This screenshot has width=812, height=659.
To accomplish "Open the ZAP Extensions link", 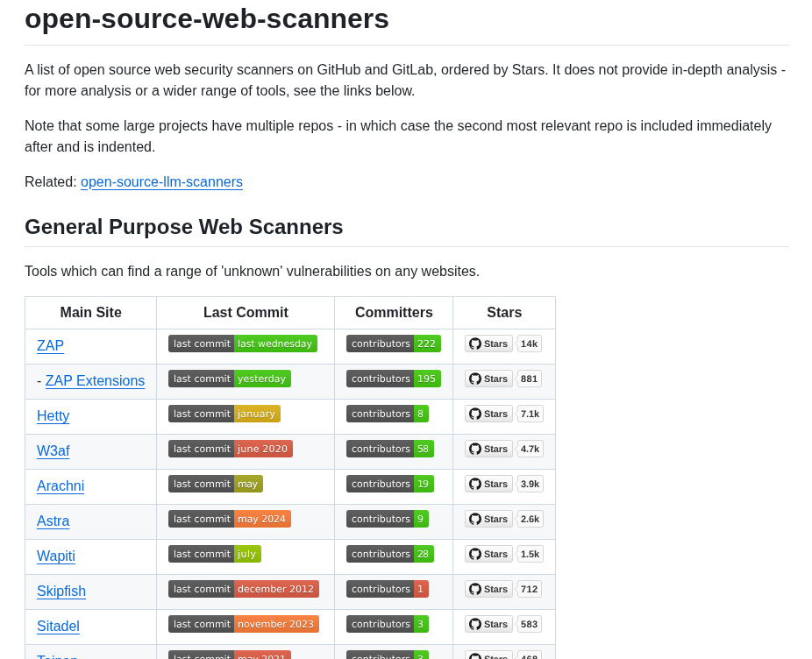I will pyautogui.click(x=95, y=381).
